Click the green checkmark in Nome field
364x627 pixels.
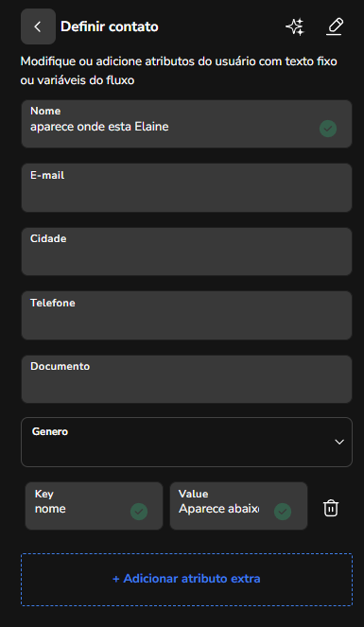(x=328, y=129)
